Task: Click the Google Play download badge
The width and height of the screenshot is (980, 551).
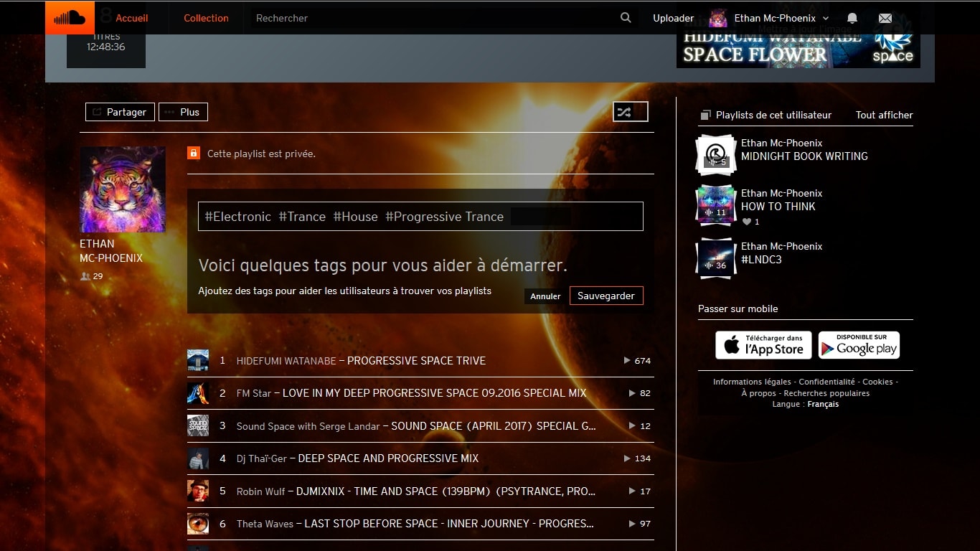Action: 859,345
